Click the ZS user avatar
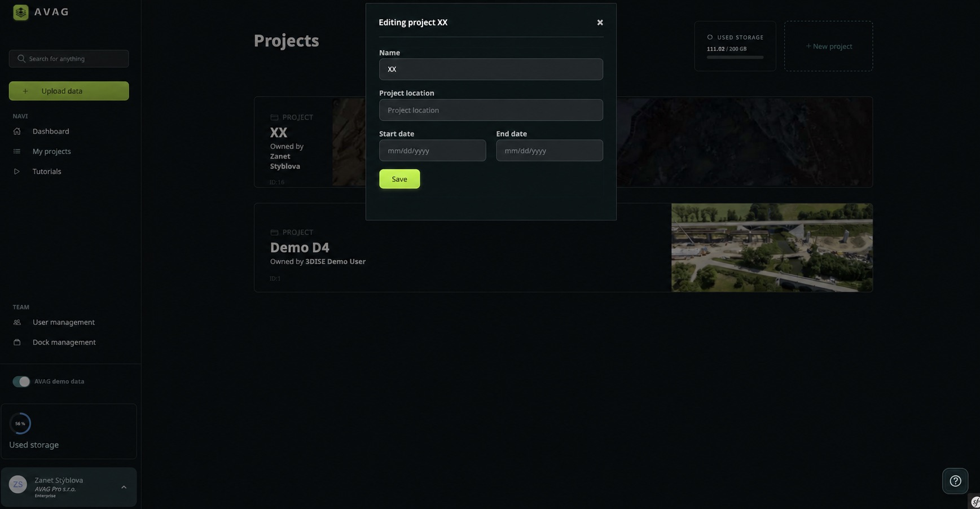980x509 pixels. pyautogui.click(x=18, y=484)
